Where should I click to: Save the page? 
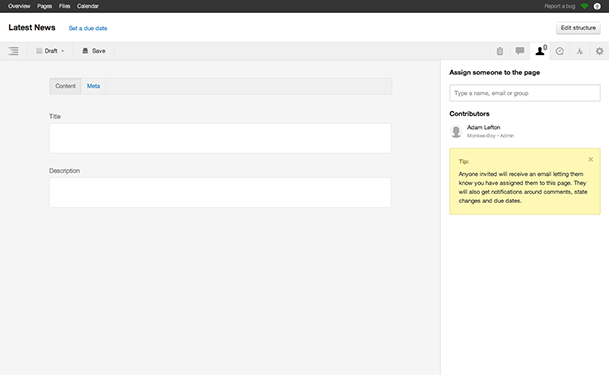pyautogui.click(x=94, y=51)
